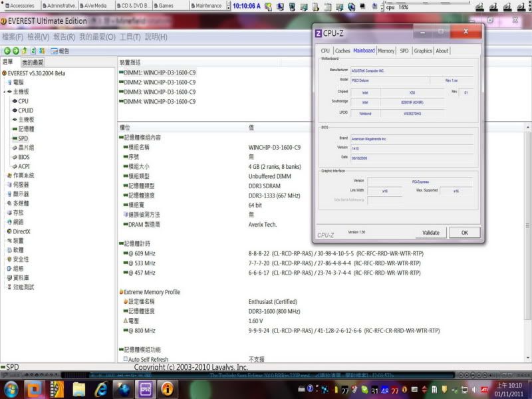Viewport: 532px width, 399px height.
Task: Select EVEREST v5.30.2004 Beta tree root
Action: pos(34,73)
